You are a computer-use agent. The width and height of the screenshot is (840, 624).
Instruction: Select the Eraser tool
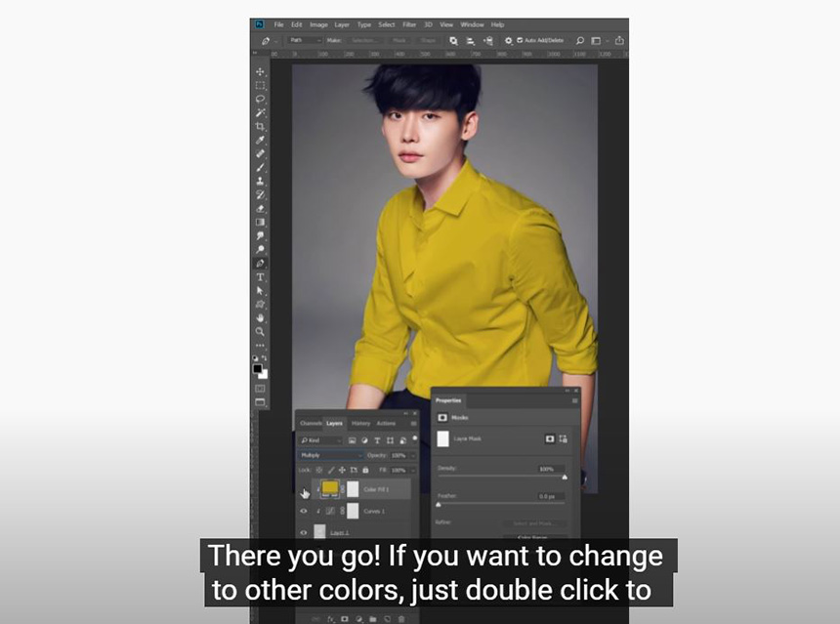(261, 208)
